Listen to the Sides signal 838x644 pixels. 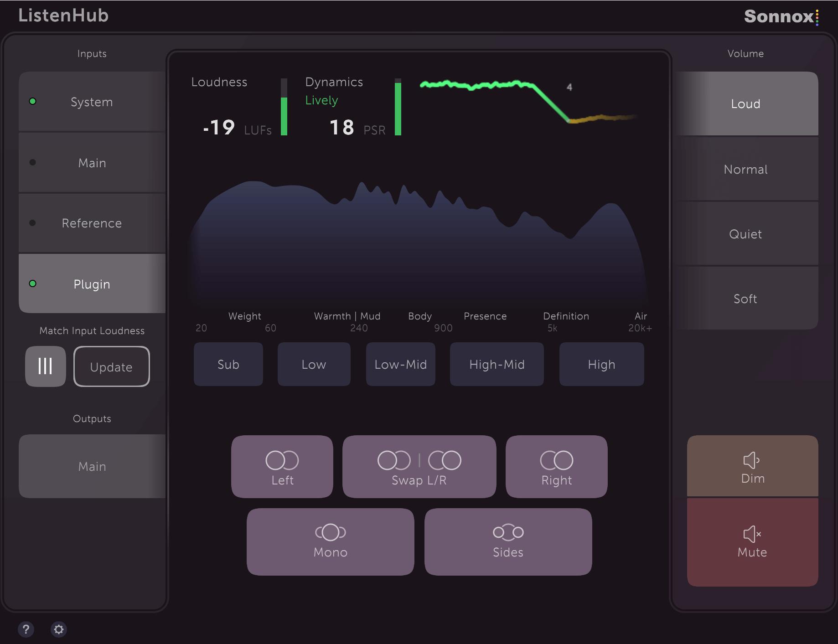coord(507,541)
